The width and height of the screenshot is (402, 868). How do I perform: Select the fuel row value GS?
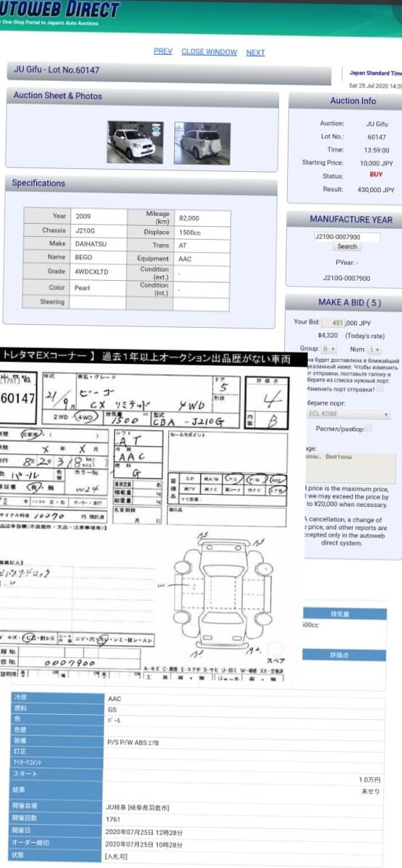pos(111,709)
